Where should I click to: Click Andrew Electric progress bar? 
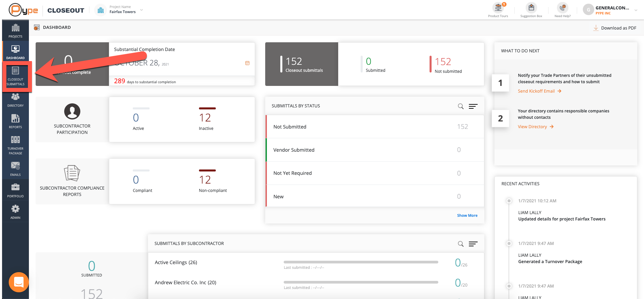(361, 282)
